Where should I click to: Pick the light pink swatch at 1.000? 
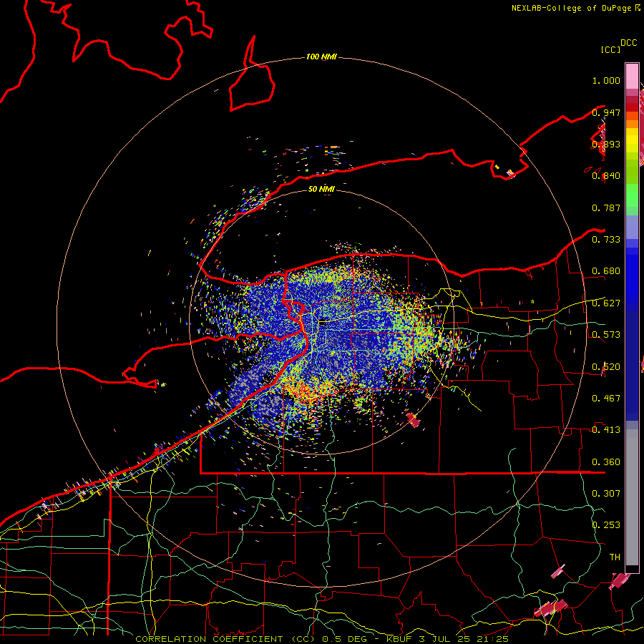(x=632, y=77)
